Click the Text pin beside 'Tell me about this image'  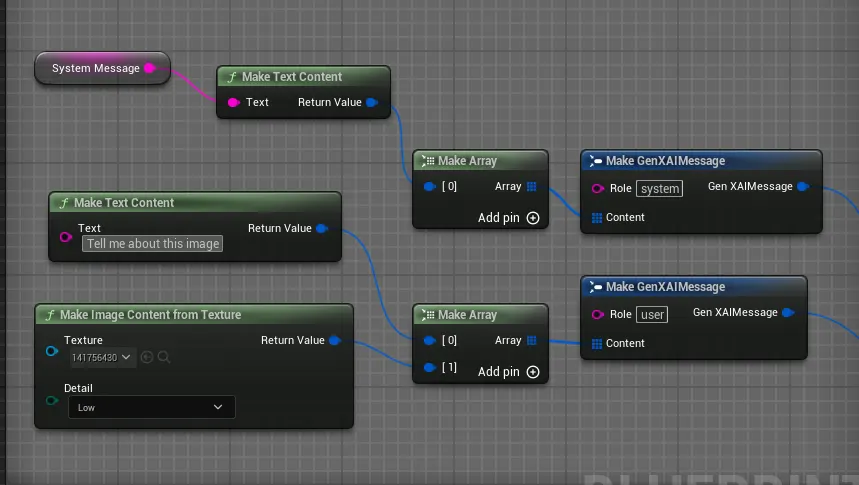(x=66, y=237)
